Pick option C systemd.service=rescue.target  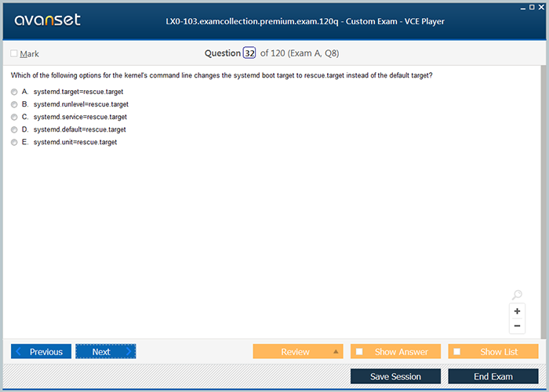(x=14, y=117)
